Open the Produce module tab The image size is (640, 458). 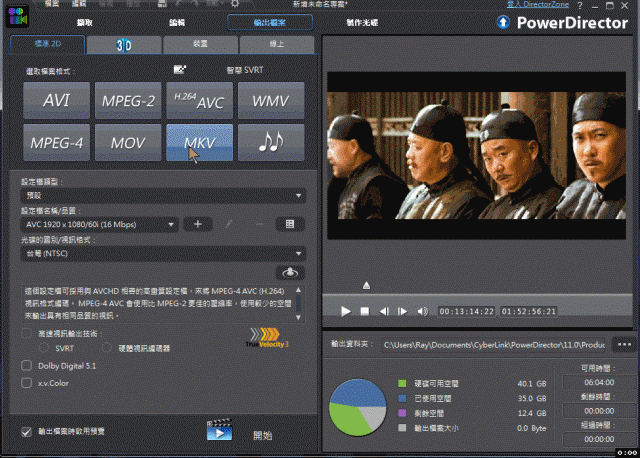coord(270,22)
